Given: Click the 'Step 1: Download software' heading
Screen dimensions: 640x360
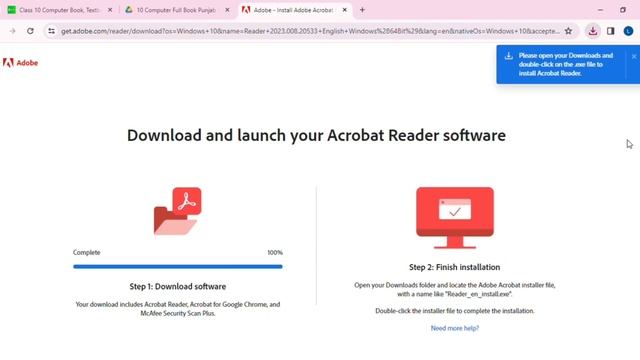Looking at the screenshot, I should click(x=178, y=287).
